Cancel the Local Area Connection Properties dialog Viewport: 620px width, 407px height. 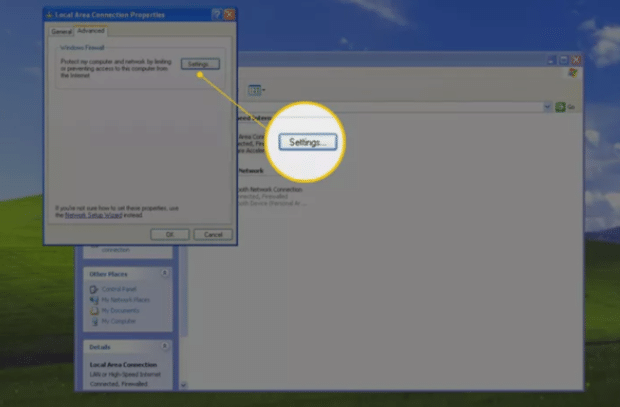[213, 235]
